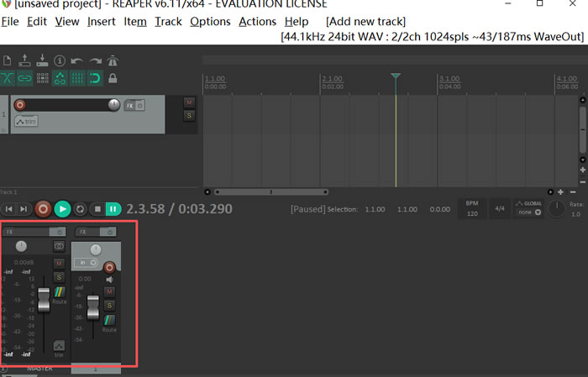588x377 pixels.
Task: Open the Actions menu
Action: click(257, 21)
